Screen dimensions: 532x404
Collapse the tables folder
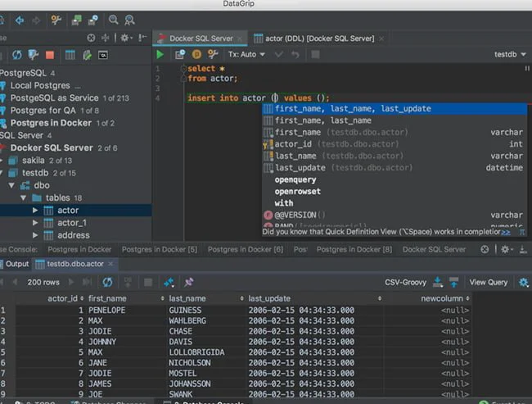23,197
